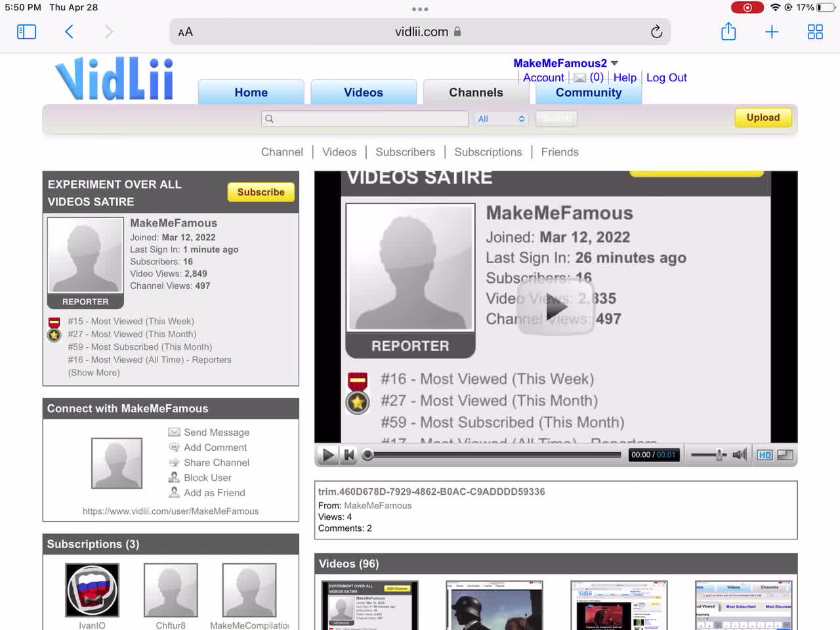Open the inbox envelope icon
The height and width of the screenshot is (630, 840).
(x=580, y=78)
